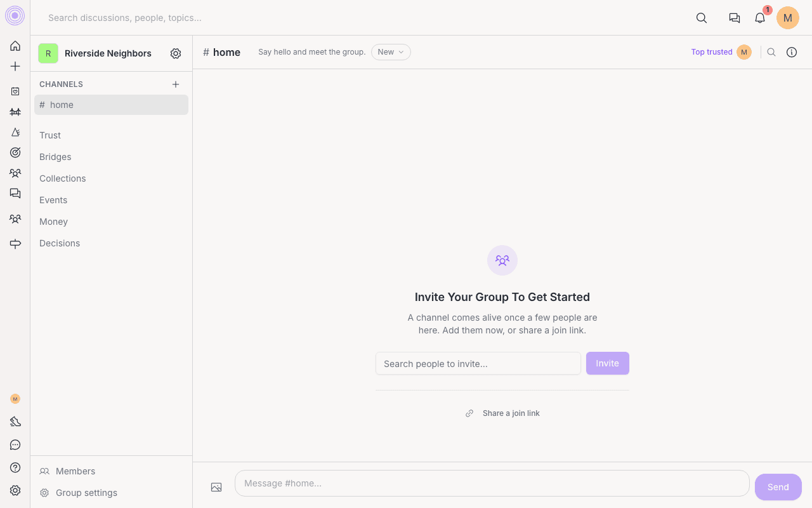
Task: Open help via question mark icon
Action: coord(15,467)
